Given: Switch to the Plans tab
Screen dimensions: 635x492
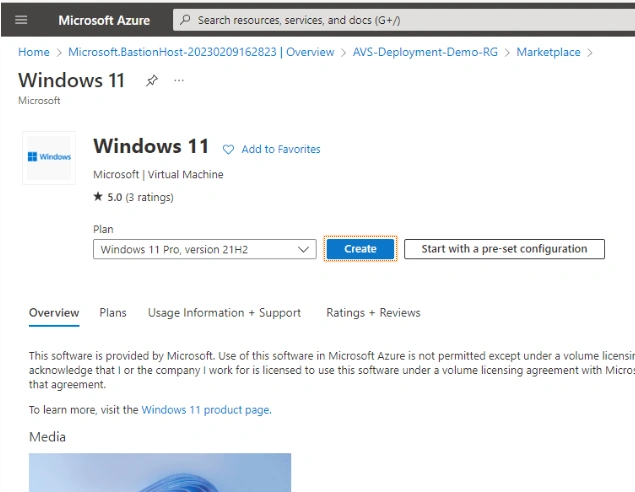Looking at the screenshot, I should click(x=113, y=313).
